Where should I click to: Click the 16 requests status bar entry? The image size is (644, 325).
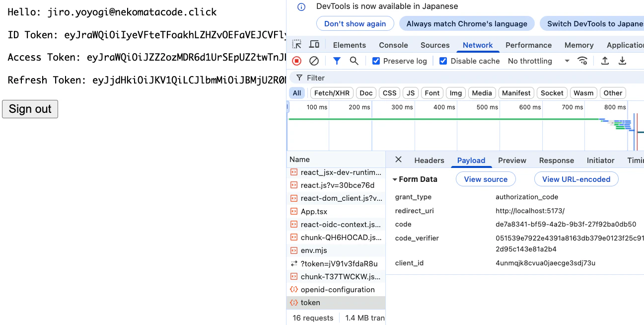313,318
